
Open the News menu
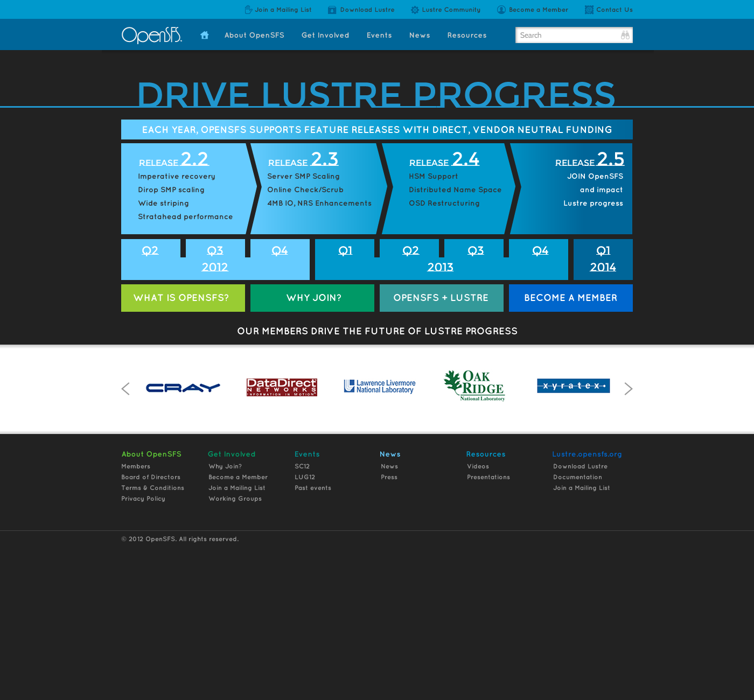pos(420,35)
